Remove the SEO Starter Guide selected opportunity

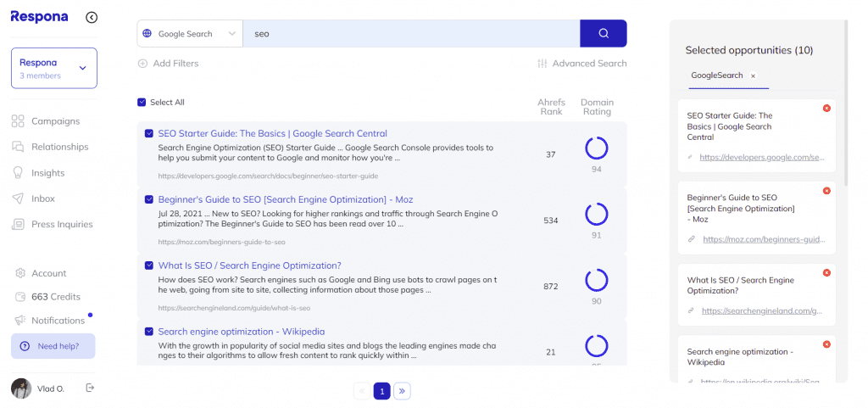pos(827,109)
